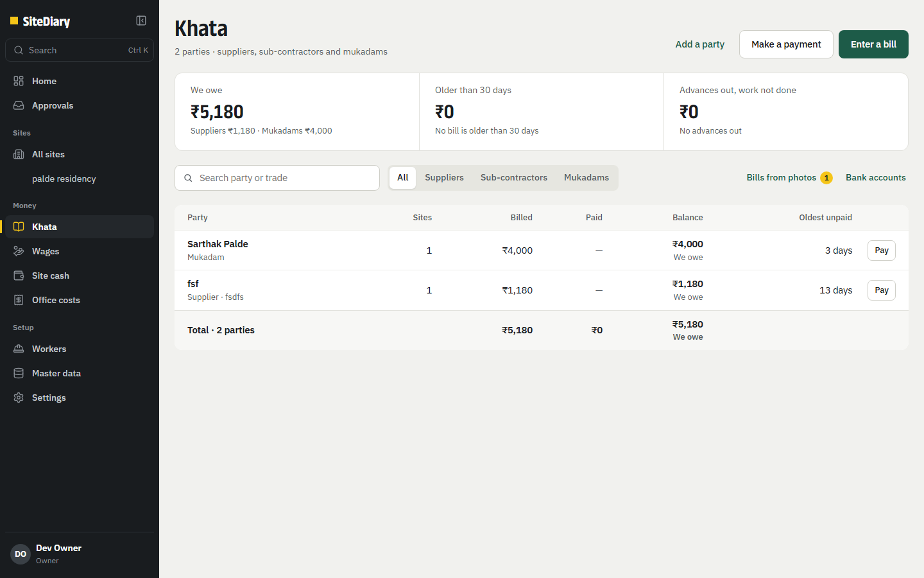The image size is (924, 578).
Task: Click the Khata book icon
Action: click(x=19, y=227)
